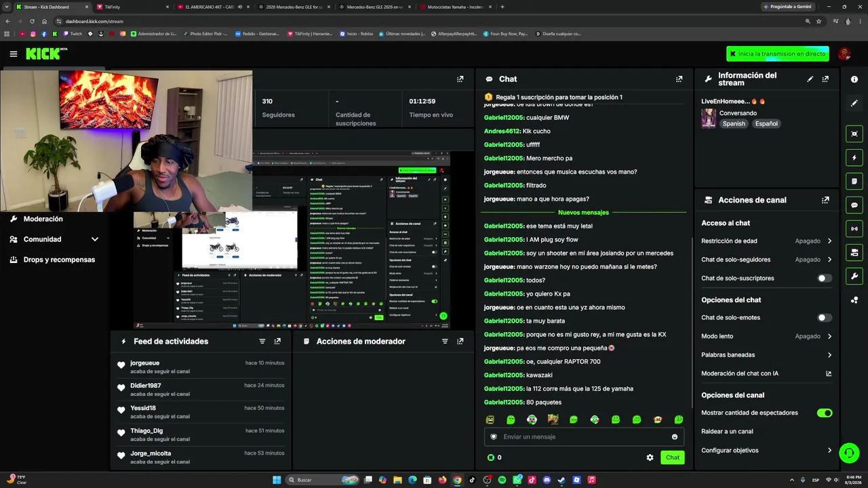Select the Spanish language tag
868x488 pixels.
click(734, 124)
